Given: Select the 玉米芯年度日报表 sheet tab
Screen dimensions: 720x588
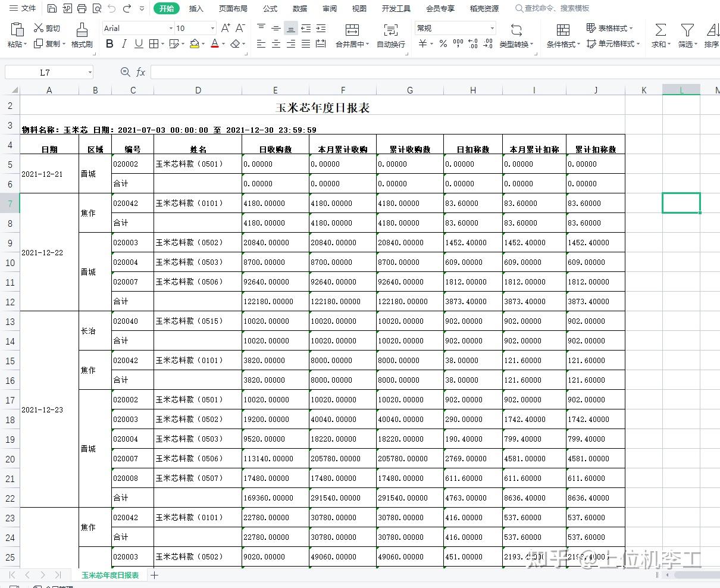Looking at the screenshot, I should (x=109, y=576).
